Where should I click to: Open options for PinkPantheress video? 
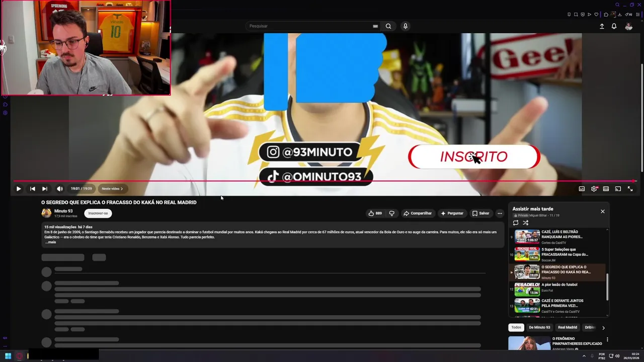pos(607,339)
